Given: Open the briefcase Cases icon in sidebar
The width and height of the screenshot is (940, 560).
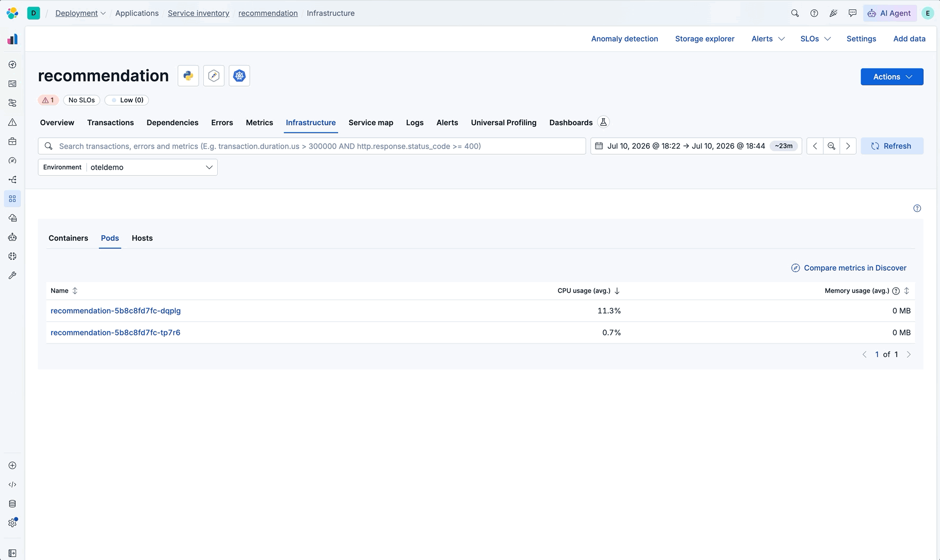Looking at the screenshot, I should coord(12,141).
